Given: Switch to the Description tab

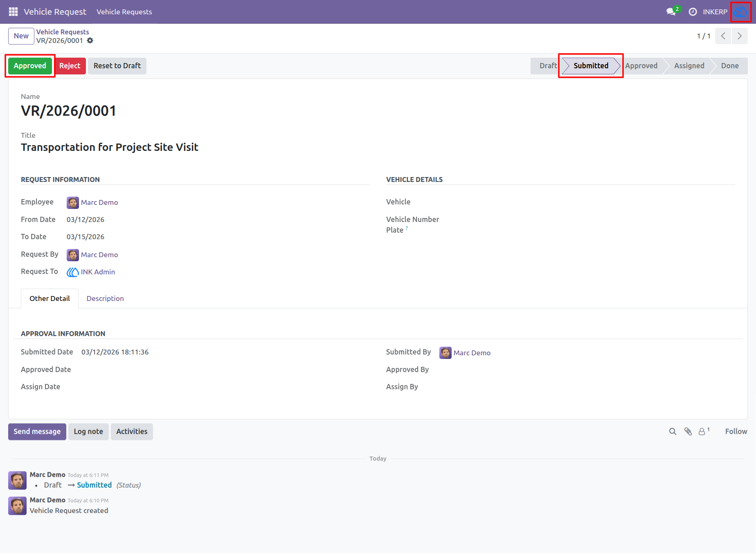Looking at the screenshot, I should click(x=105, y=298).
